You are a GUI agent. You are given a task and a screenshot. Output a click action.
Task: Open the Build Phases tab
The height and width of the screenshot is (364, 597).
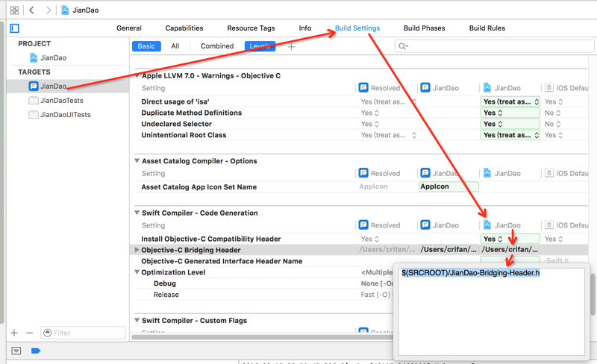424,28
